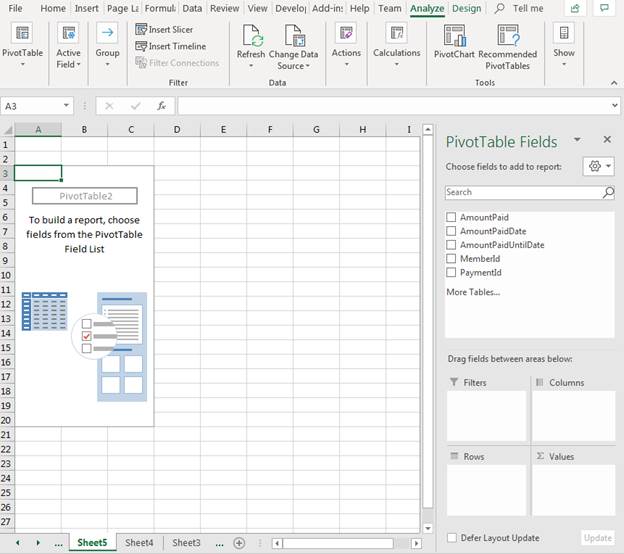The width and height of the screenshot is (624, 554).
Task: Switch to the Sheet3 tab
Action: pos(186,543)
